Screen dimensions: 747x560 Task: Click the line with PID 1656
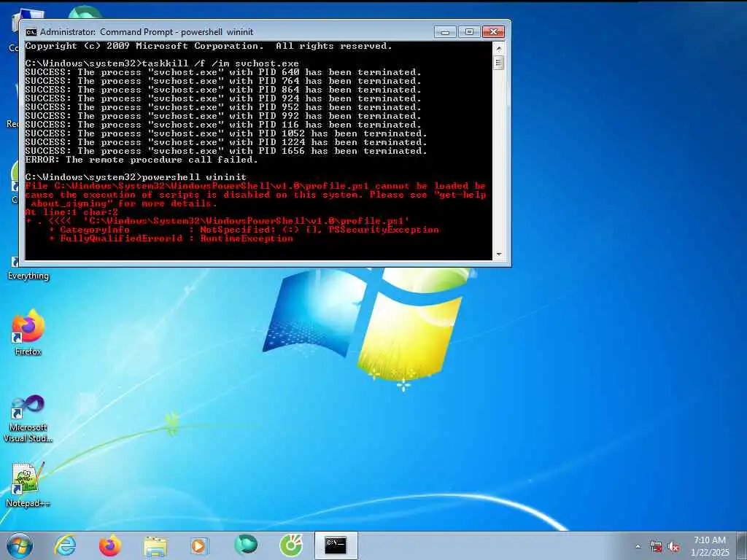click(x=226, y=151)
